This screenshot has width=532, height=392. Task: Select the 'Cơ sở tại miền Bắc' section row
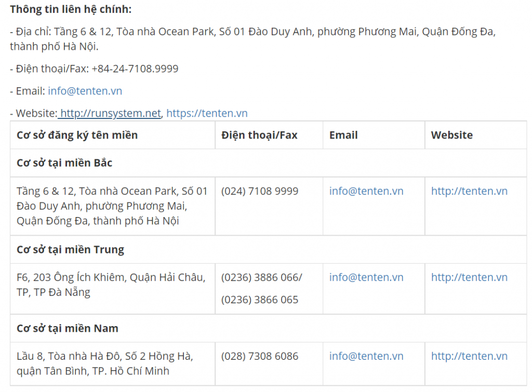point(65,163)
